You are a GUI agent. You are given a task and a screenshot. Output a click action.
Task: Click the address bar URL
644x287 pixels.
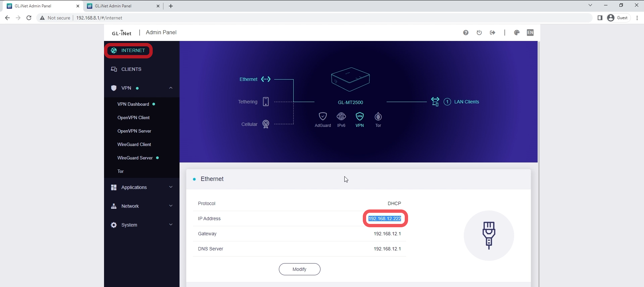pos(99,18)
